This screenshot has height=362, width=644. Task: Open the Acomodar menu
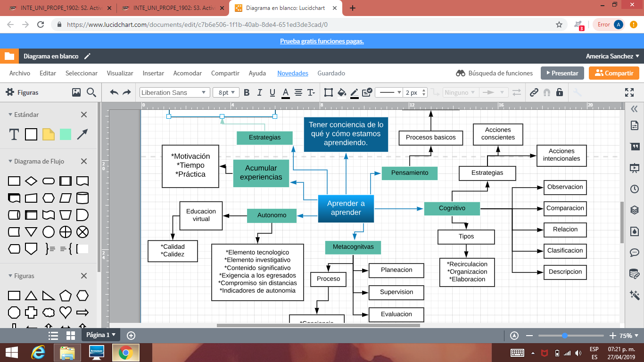tap(187, 73)
